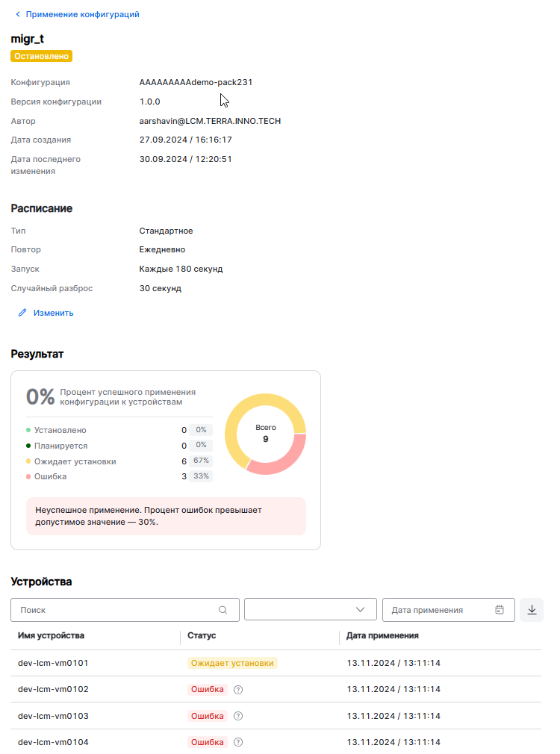
Task: Click the pencil edit icon in schedule
Action: [x=22, y=313]
